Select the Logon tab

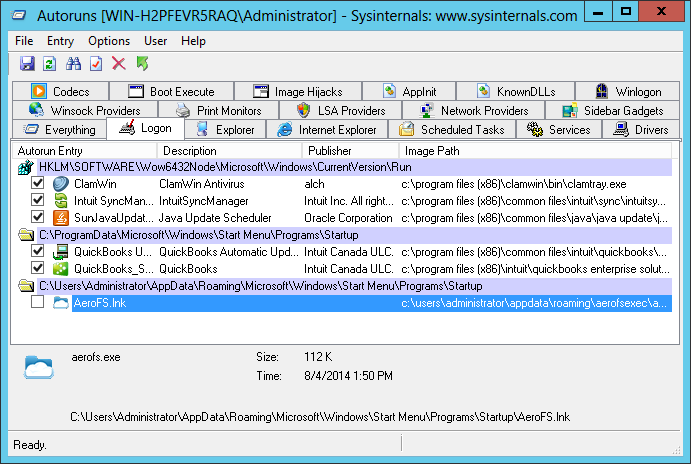145,129
